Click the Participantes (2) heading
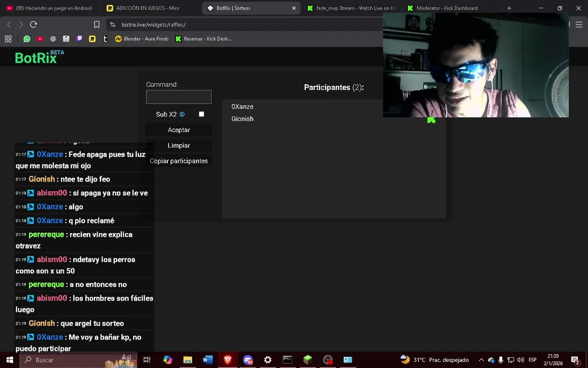Viewport: 588px width, 368px height. (x=334, y=87)
